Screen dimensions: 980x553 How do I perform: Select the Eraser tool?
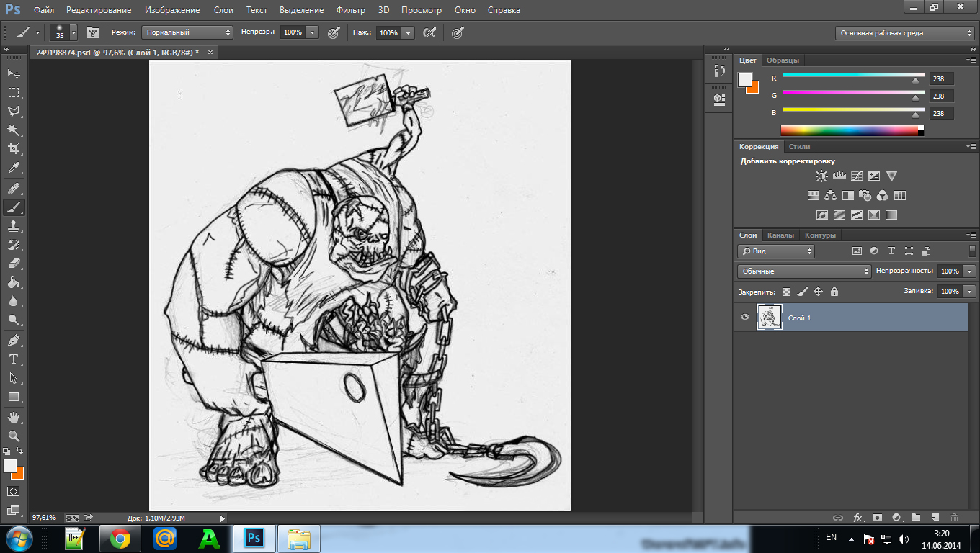click(x=14, y=264)
